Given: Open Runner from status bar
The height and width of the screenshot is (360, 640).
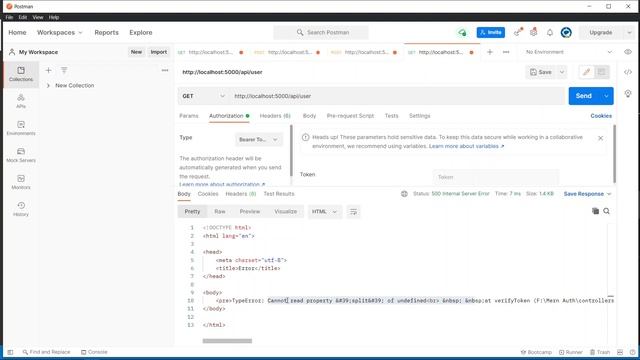Looking at the screenshot, I should (x=571, y=352).
